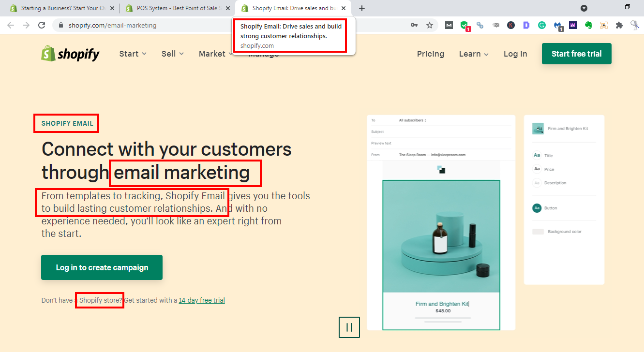Open the Grammarly extension icon
Screen dimensions: 644x352
coord(542,25)
